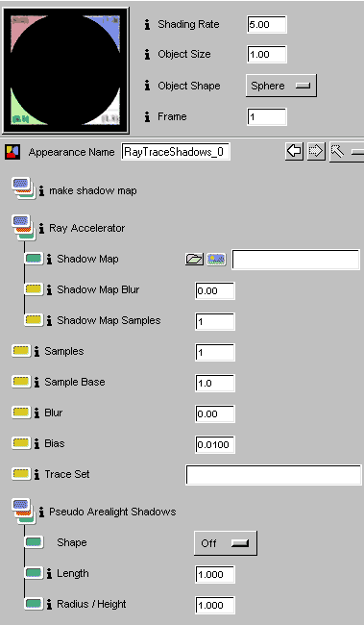The height and width of the screenshot is (625, 364).
Task: Click the yellow connection icon for Bias
Action: (21, 443)
